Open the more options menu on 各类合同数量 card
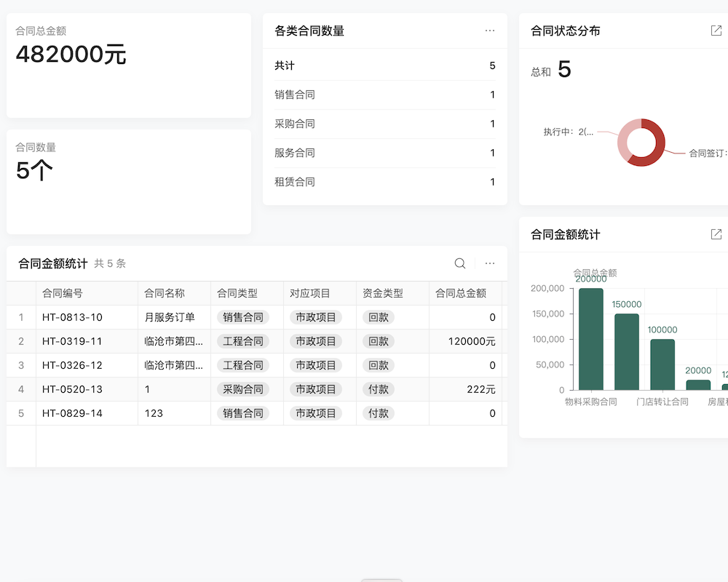The image size is (728, 582). tap(490, 31)
